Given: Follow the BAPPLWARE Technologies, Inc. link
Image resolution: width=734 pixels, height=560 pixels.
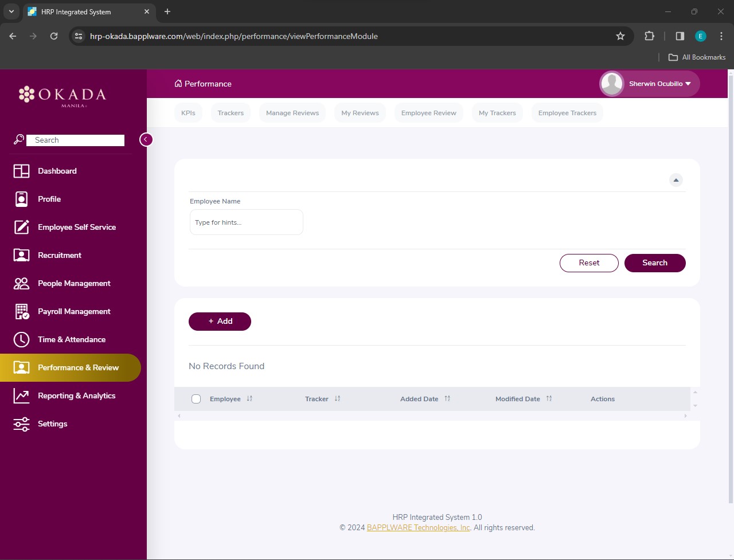Looking at the screenshot, I should [419, 528].
